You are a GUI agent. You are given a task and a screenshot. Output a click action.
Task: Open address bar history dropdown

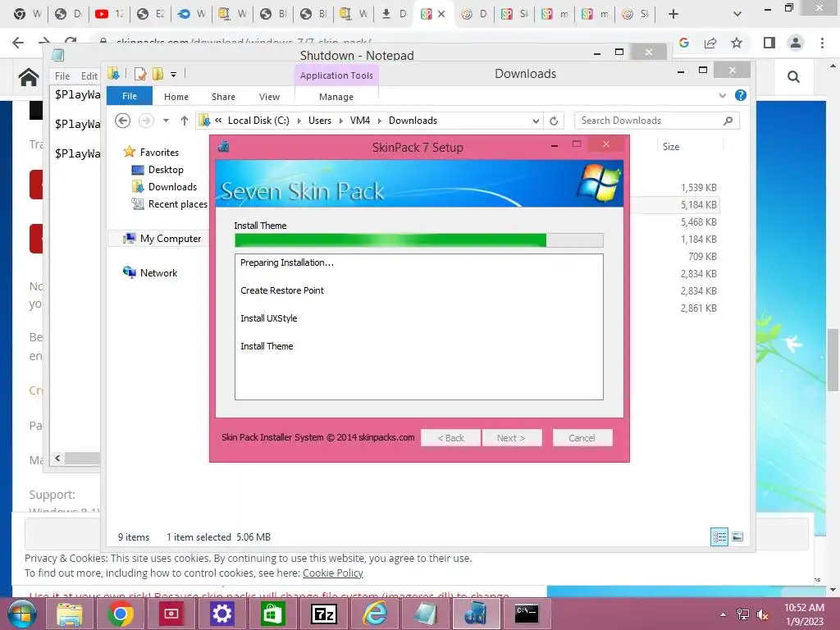(x=536, y=121)
